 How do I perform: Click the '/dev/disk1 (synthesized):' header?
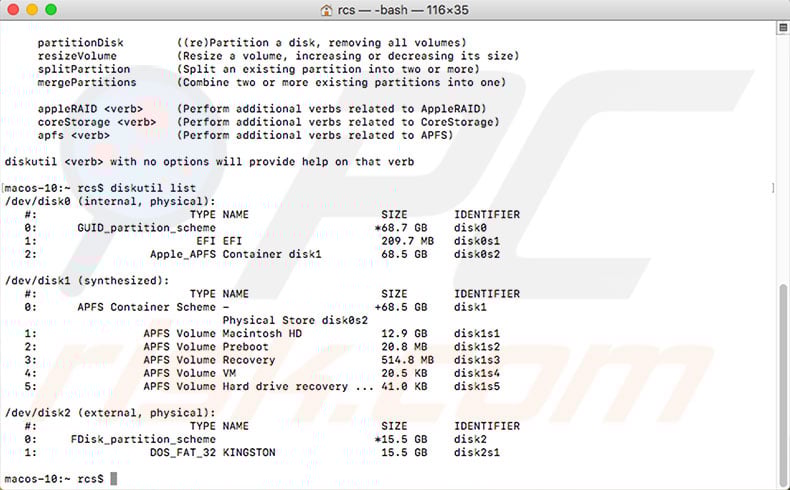87,281
